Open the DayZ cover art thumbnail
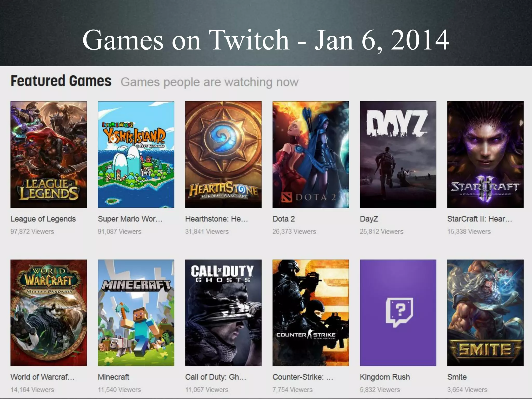The width and height of the screenshot is (532, 399). 398,154
